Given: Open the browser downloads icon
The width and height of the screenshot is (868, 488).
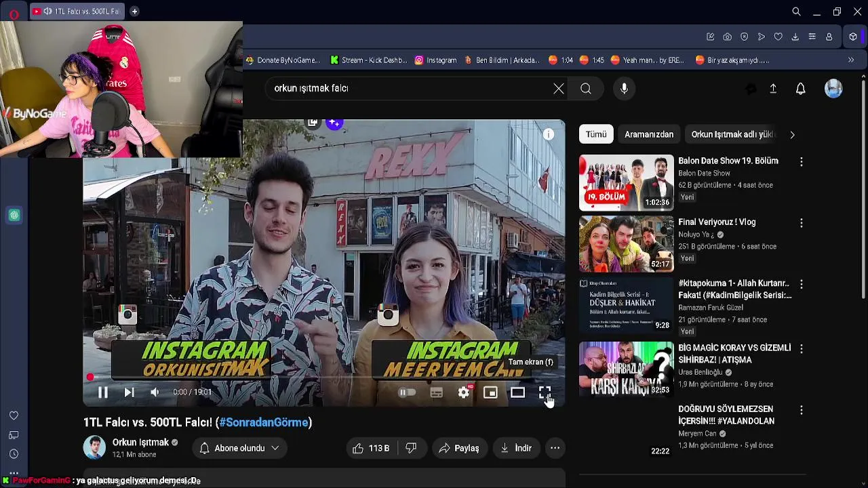Looking at the screenshot, I should tap(795, 37).
